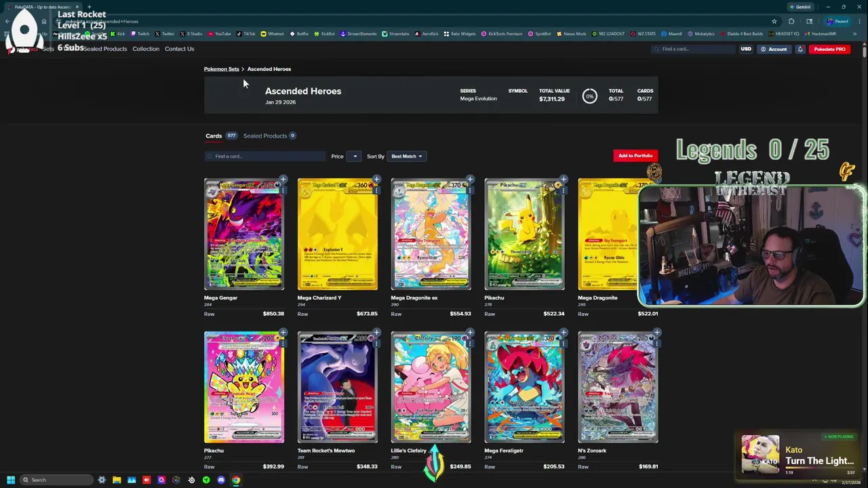This screenshot has height=488, width=868.
Task: Open File Explorer from the taskbar
Action: pyautogui.click(x=117, y=480)
